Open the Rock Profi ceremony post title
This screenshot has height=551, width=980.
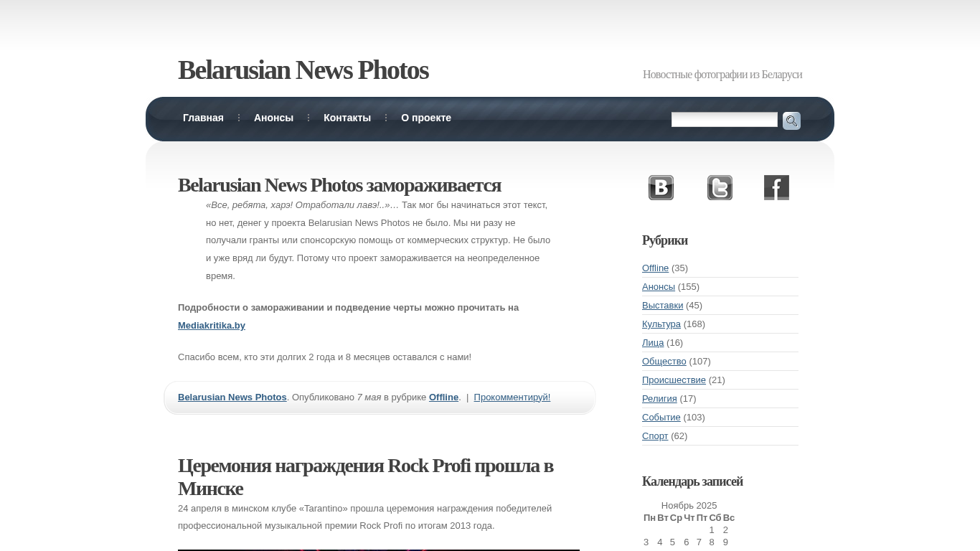click(x=365, y=477)
